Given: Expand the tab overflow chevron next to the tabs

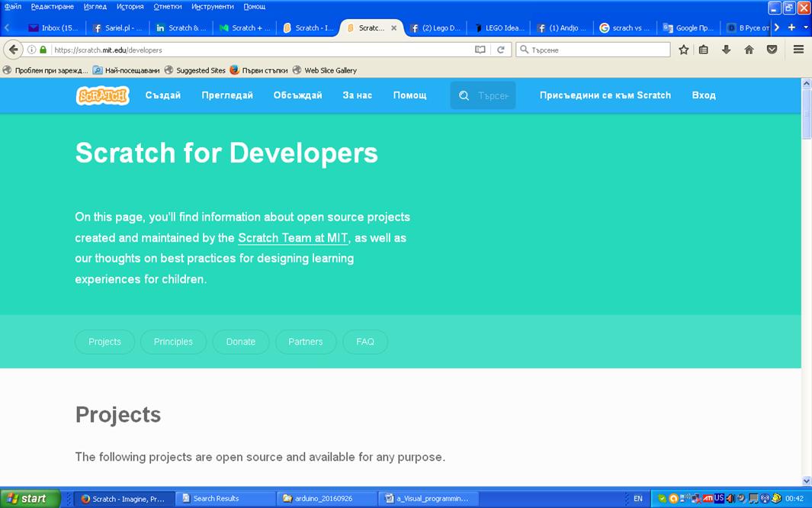Looking at the screenshot, I should click(x=777, y=27).
